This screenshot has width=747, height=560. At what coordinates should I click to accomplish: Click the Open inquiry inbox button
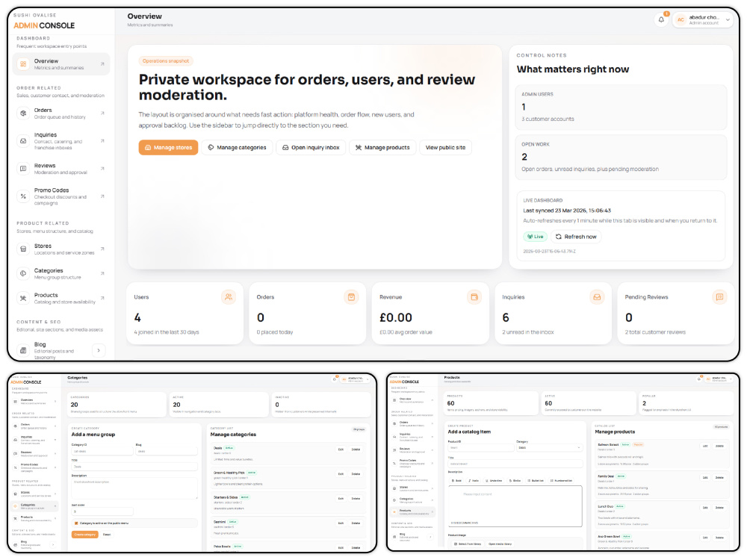pos(311,148)
